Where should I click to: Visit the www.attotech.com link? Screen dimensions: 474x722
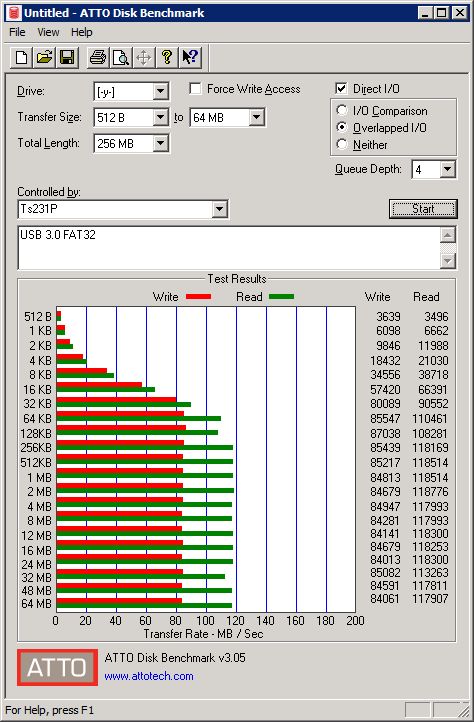tap(149, 676)
